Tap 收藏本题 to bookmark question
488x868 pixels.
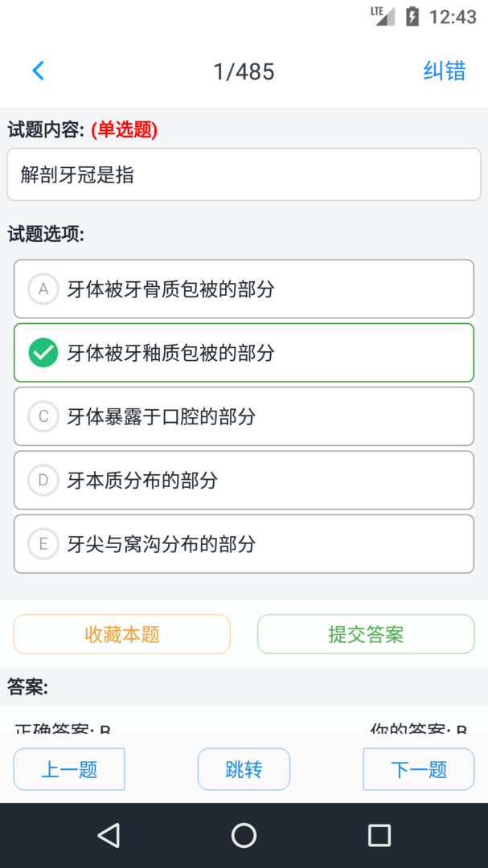pyautogui.click(x=122, y=634)
